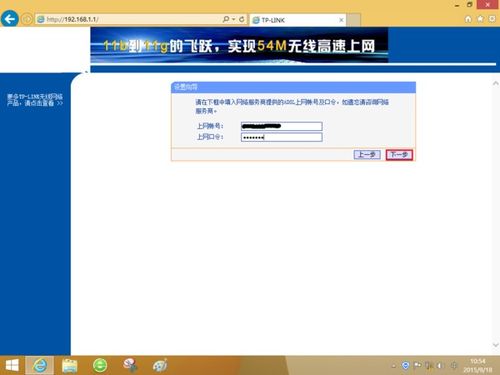500x375 pixels.
Task: Open the browser Home icon
Action: coord(468,19)
